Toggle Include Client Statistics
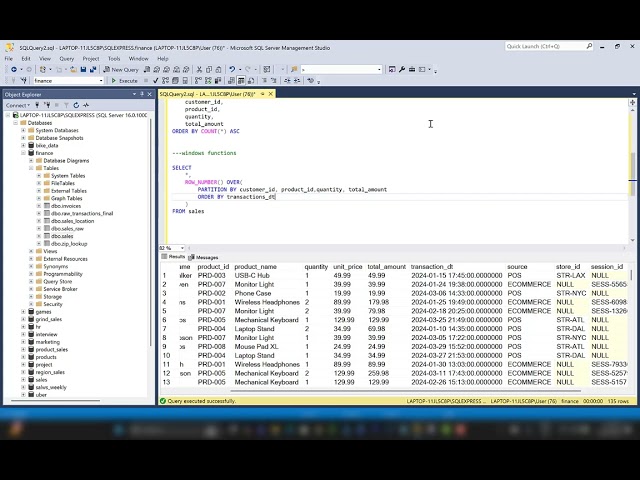This screenshot has width=640, height=480. pyautogui.click(x=218, y=81)
